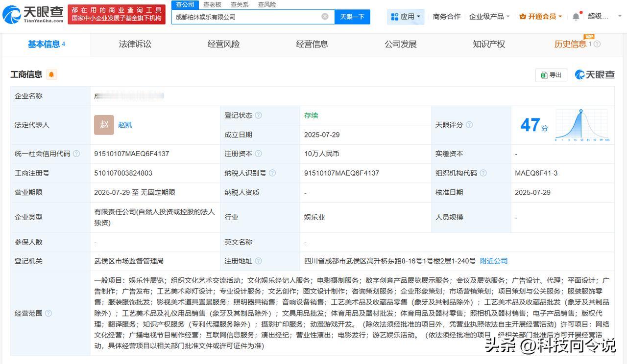The height and width of the screenshot is (364, 627).
Task: Click help icon next to 天眼评分
Action: (469, 125)
